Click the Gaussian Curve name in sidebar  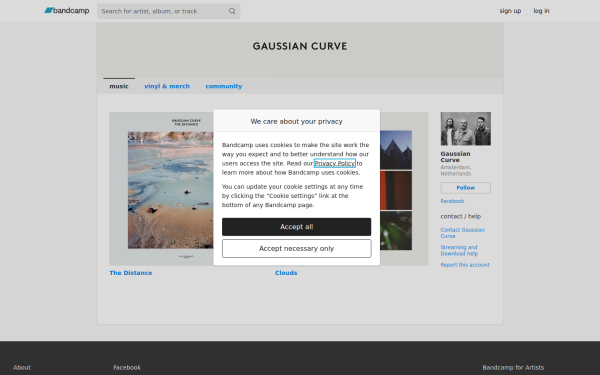click(455, 157)
